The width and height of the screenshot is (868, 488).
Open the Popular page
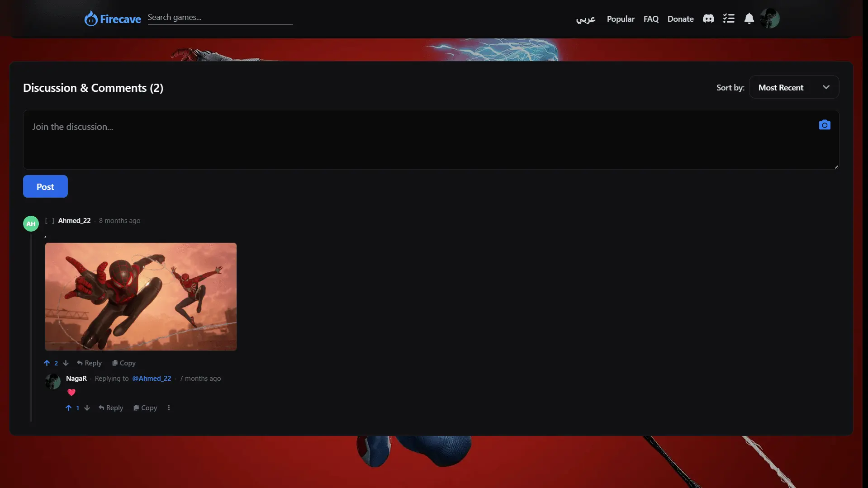(621, 19)
